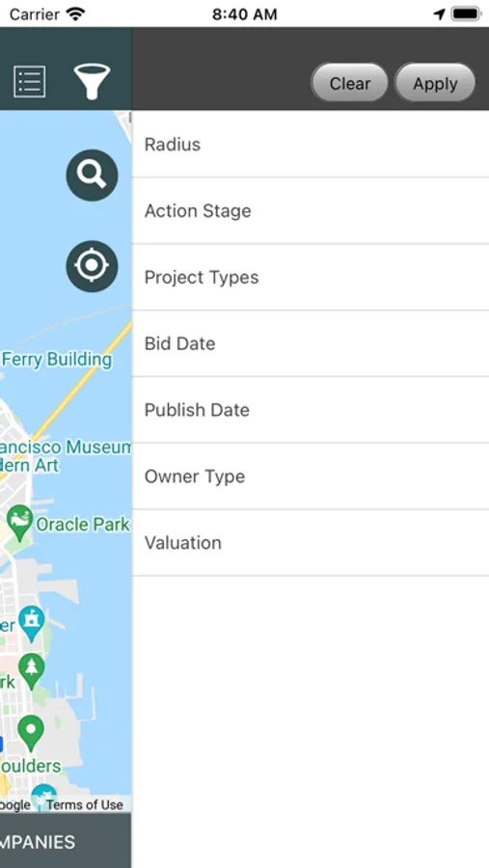Image resolution: width=489 pixels, height=868 pixels.
Task: Click the Clear button
Action: click(x=349, y=83)
